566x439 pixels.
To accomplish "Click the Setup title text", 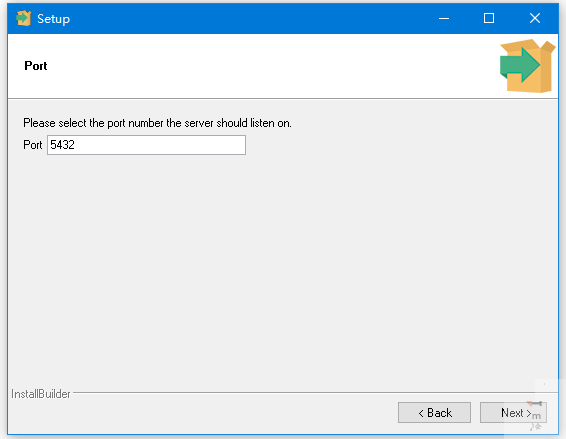I will (x=53, y=19).
